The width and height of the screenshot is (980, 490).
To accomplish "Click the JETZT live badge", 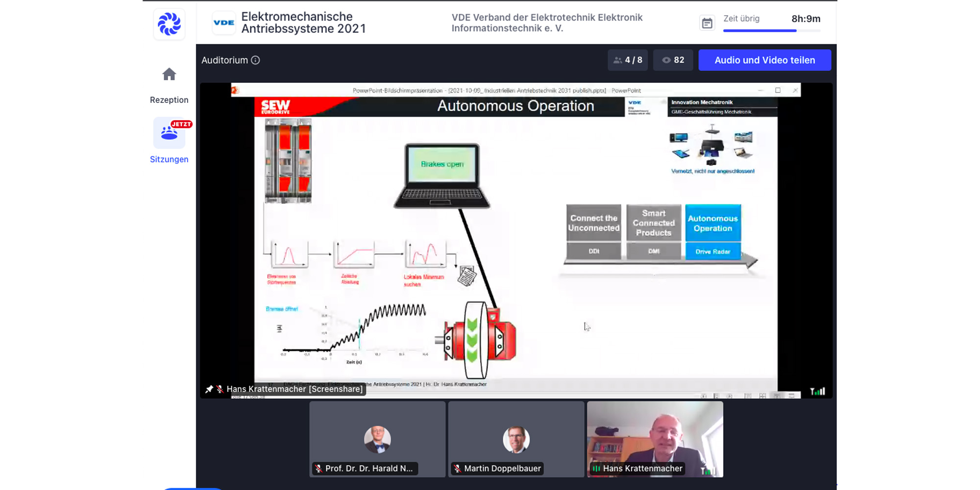I will coord(181,124).
